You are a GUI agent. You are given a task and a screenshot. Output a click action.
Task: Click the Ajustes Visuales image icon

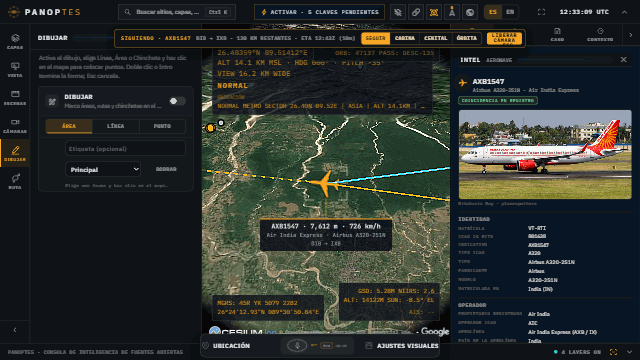coord(369,346)
